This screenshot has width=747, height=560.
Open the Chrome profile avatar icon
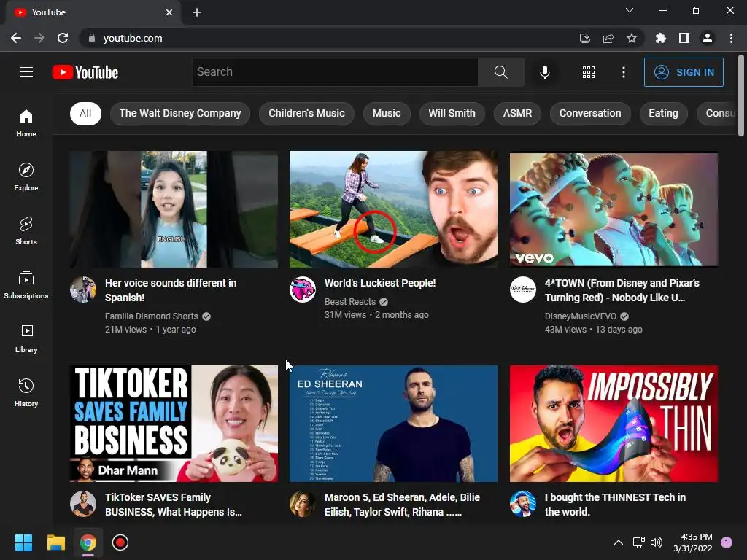pos(708,38)
